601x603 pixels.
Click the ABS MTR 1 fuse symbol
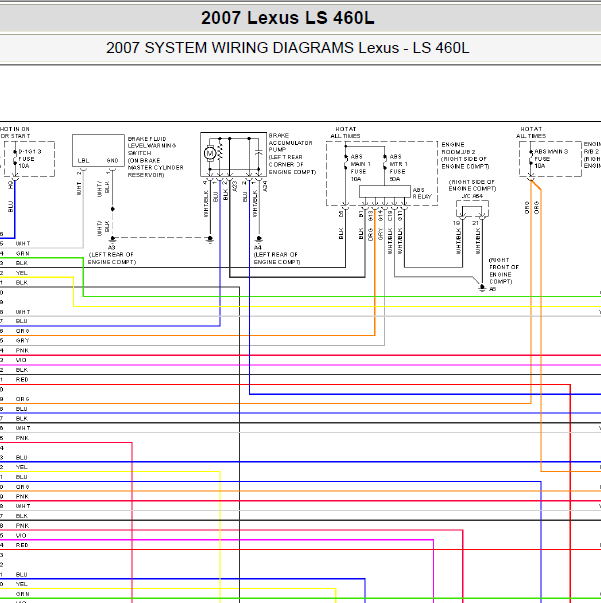click(385, 162)
